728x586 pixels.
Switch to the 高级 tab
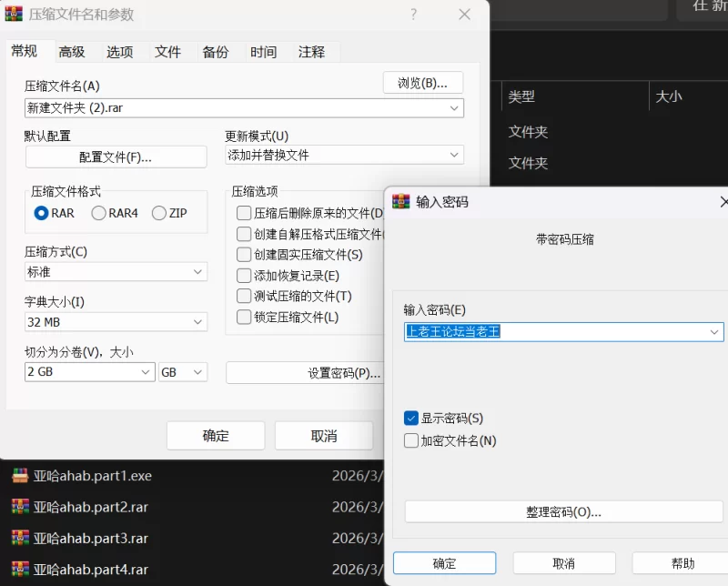(72, 52)
